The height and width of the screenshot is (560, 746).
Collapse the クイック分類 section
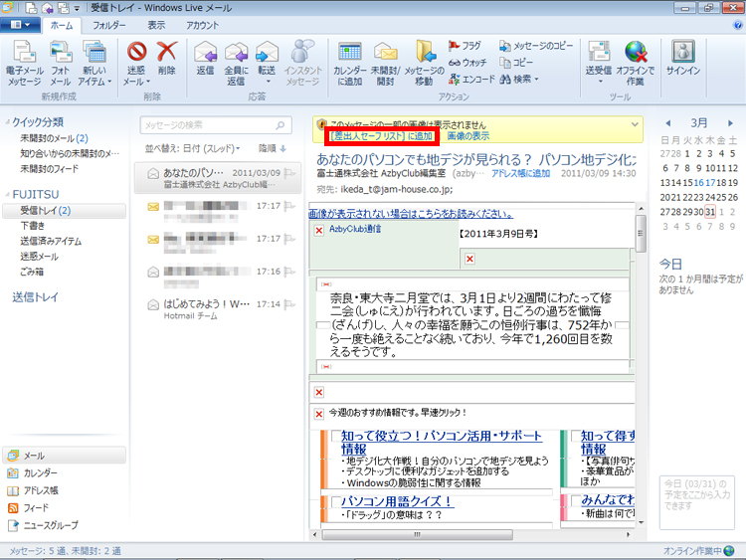tap(7, 122)
